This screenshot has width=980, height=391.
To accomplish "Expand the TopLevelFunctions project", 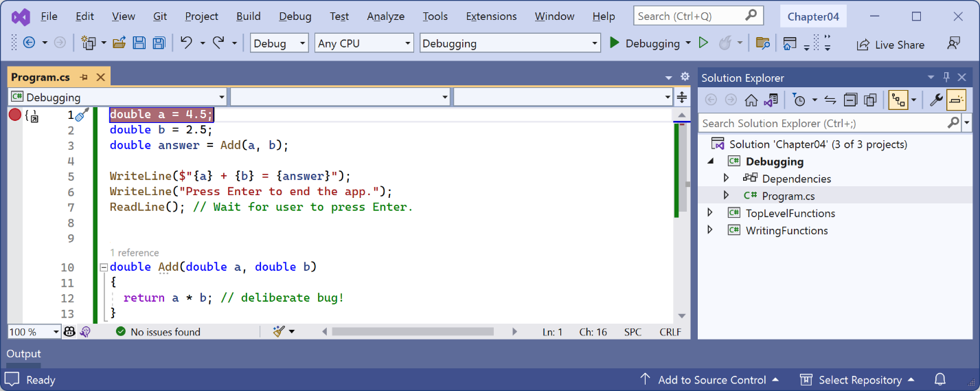I will tap(710, 213).
